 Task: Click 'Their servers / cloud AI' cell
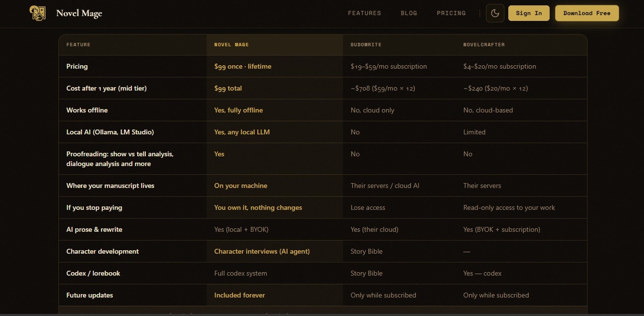[x=385, y=186]
